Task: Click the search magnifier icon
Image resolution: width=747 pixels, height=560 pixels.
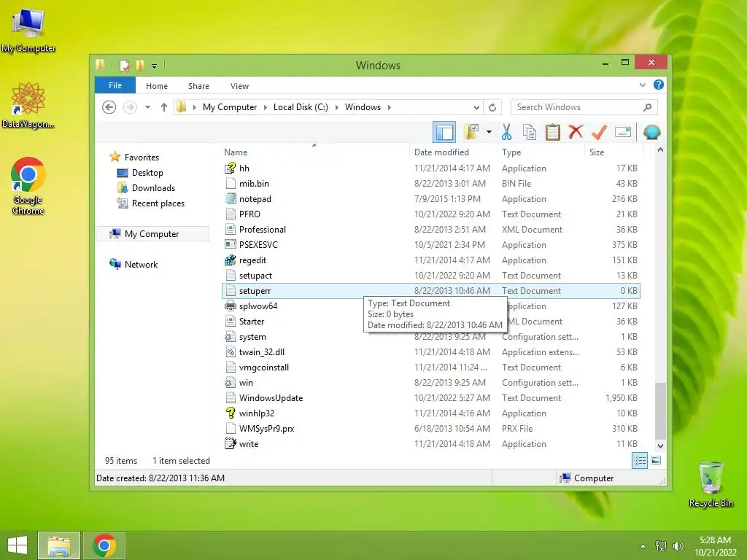Action: coord(647,107)
